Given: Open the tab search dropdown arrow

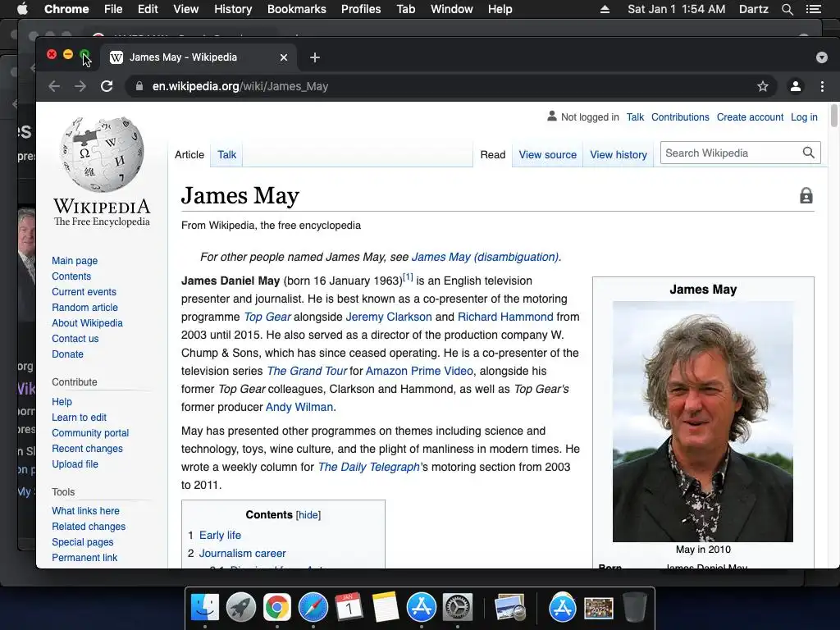Looking at the screenshot, I should 822,57.
